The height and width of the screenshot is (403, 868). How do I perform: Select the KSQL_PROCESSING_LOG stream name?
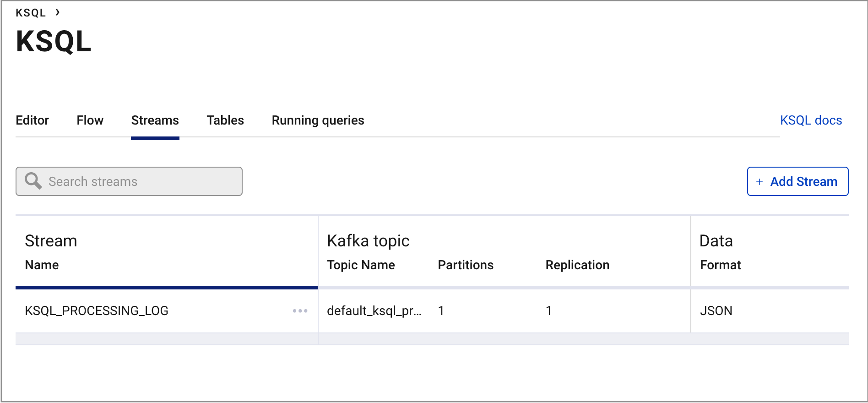(x=97, y=311)
